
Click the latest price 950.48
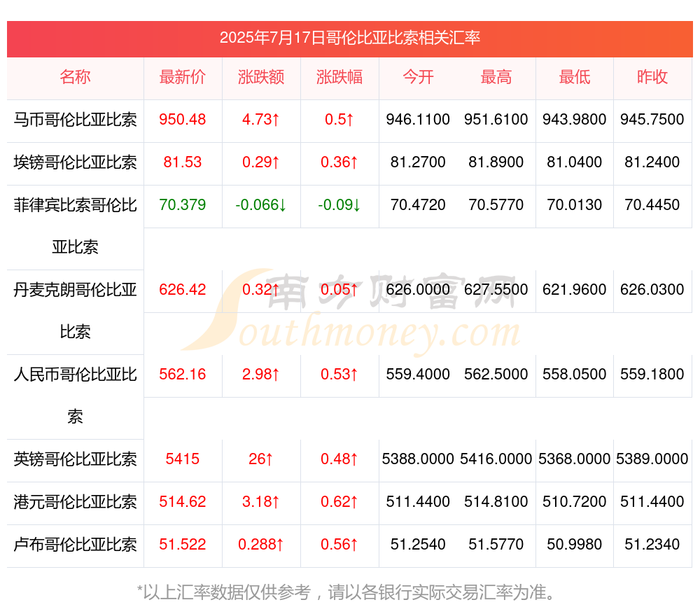[x=183, y=119]
